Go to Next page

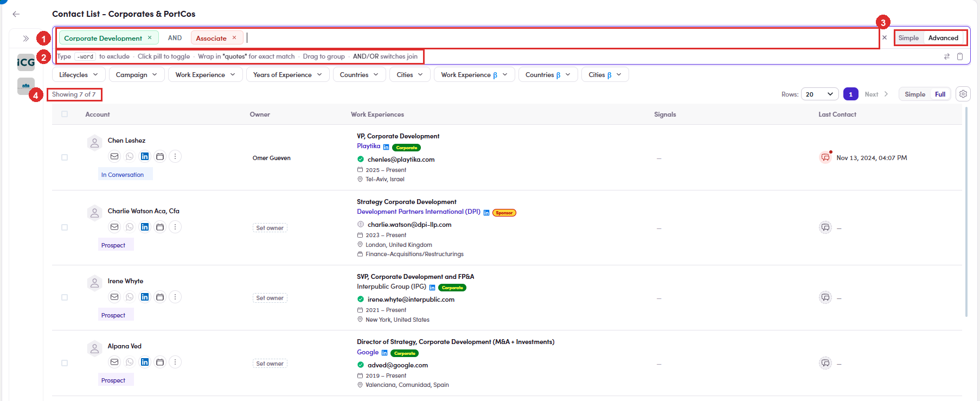pyautogui.click(x=876, y=94)
